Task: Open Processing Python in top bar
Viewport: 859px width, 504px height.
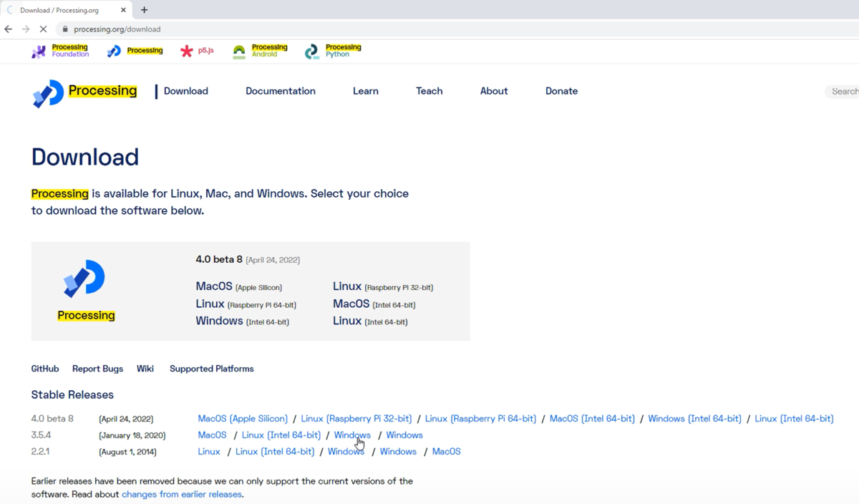Action: click(x=333, y=51)
